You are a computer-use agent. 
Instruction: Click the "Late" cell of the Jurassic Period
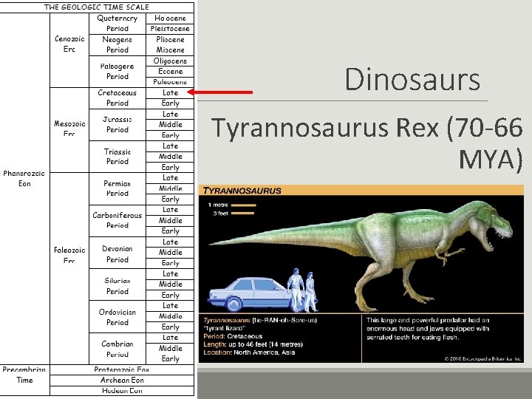170,115
